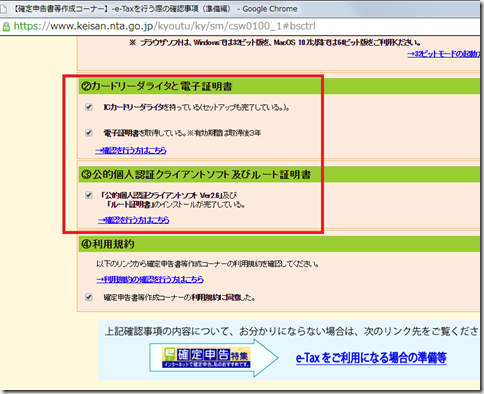Click the page icon in the Chrome title bar
Screen dimensions: 484x394
[4, 9]
